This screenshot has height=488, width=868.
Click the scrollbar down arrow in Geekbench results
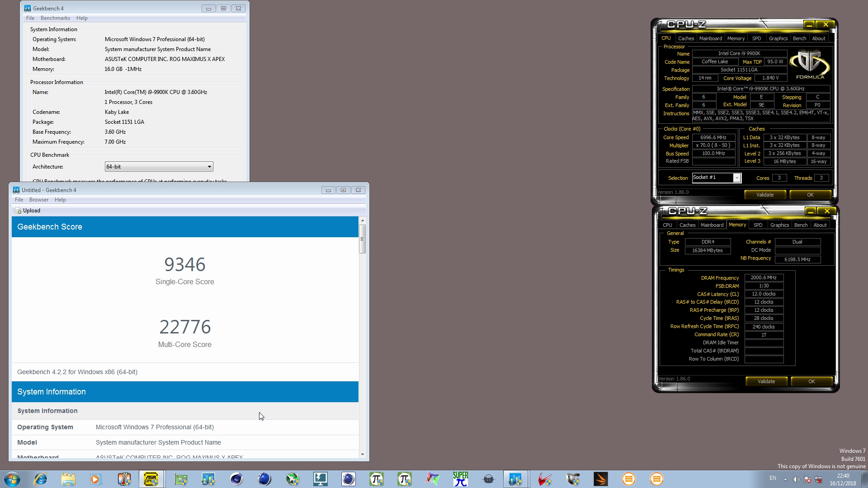[362, 455]
